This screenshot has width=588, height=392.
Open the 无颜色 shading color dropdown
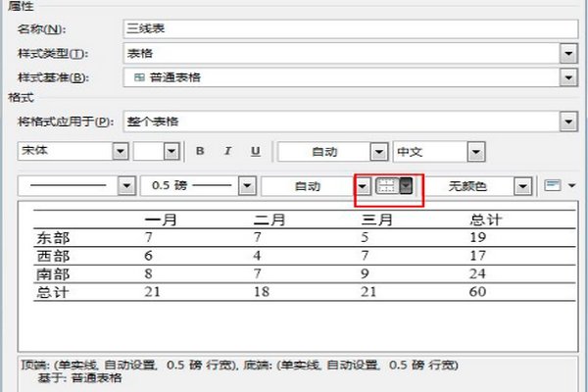[x=522, y=186]
